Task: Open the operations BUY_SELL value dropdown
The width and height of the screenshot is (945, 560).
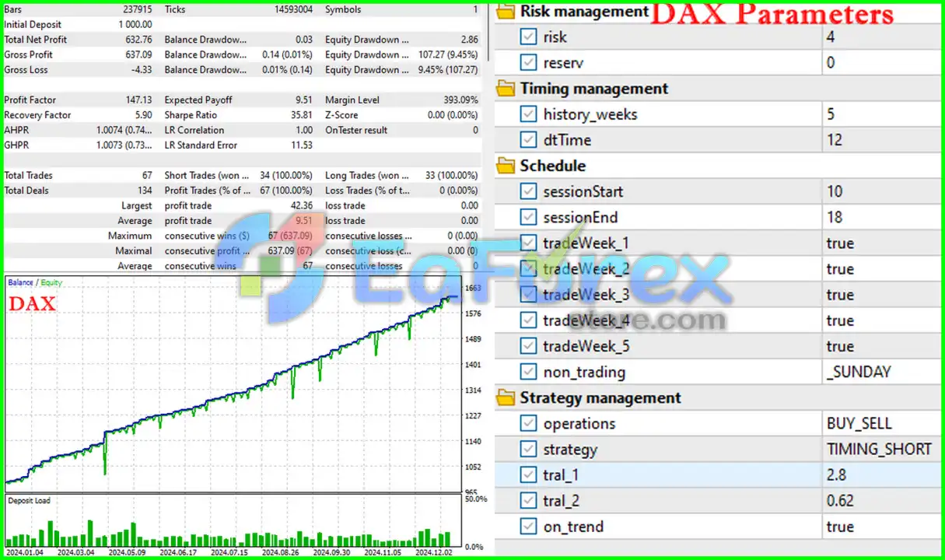Action: pos(880,423)
